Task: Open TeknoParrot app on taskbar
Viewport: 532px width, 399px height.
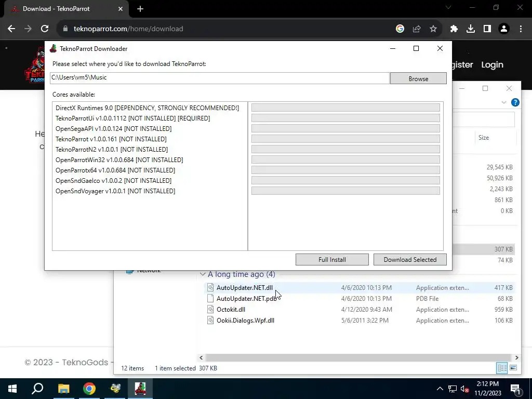Action: point(140,389)
